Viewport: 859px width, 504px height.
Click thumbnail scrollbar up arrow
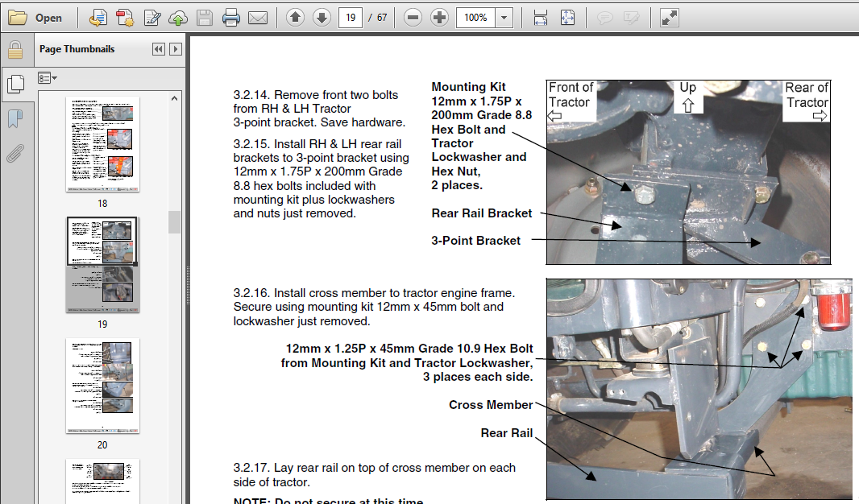tap(174, 98)
